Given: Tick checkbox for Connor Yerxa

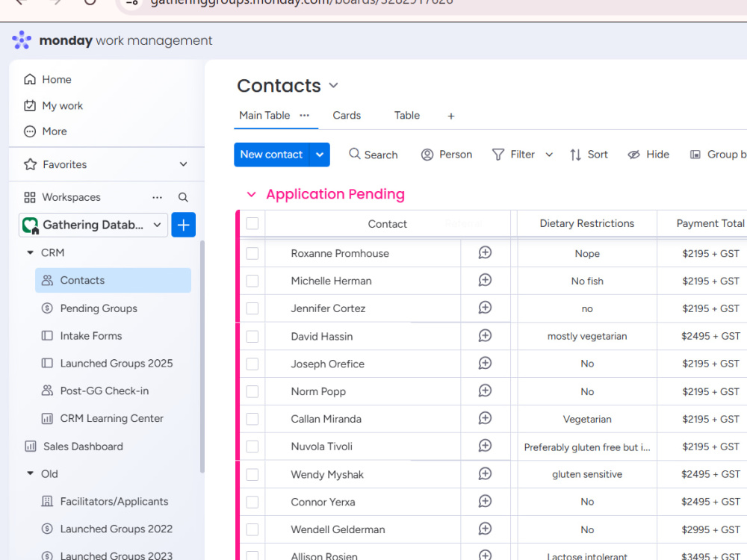Looking at the screenshot, I should pos(252,502).
